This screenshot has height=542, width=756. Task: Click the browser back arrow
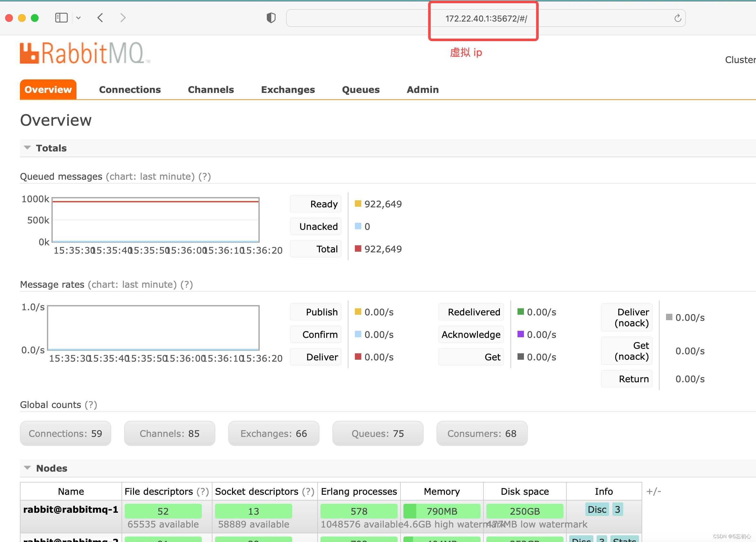pyautogui.click(x=100, y=18)
